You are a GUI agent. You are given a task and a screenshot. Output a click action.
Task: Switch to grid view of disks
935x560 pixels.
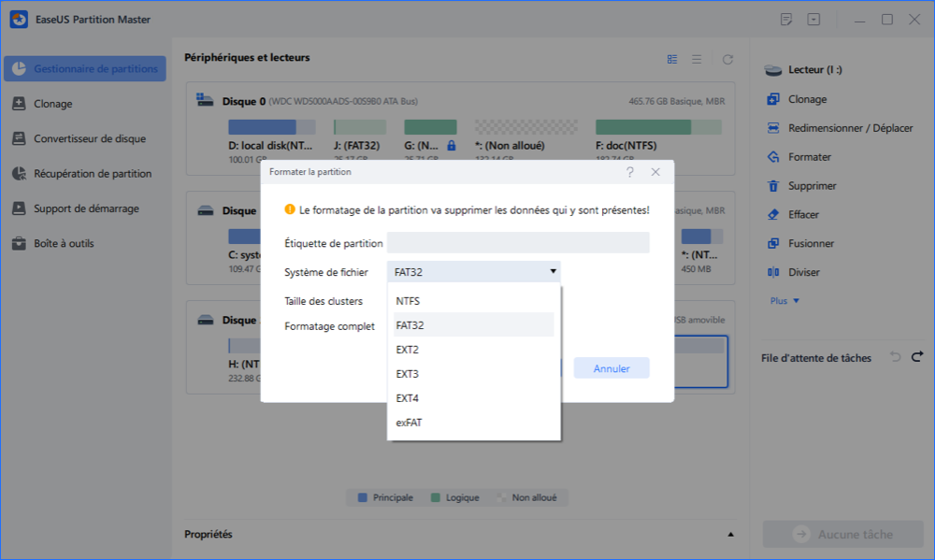coord(672,59)
